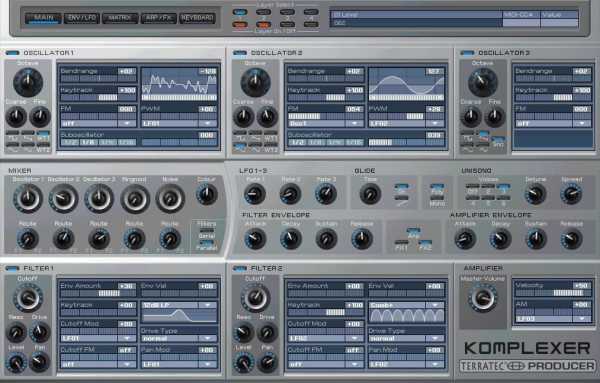Open Oscillator 2 FM source dropdown
Screen dimensions: 600x383
[x=326, y=124]
